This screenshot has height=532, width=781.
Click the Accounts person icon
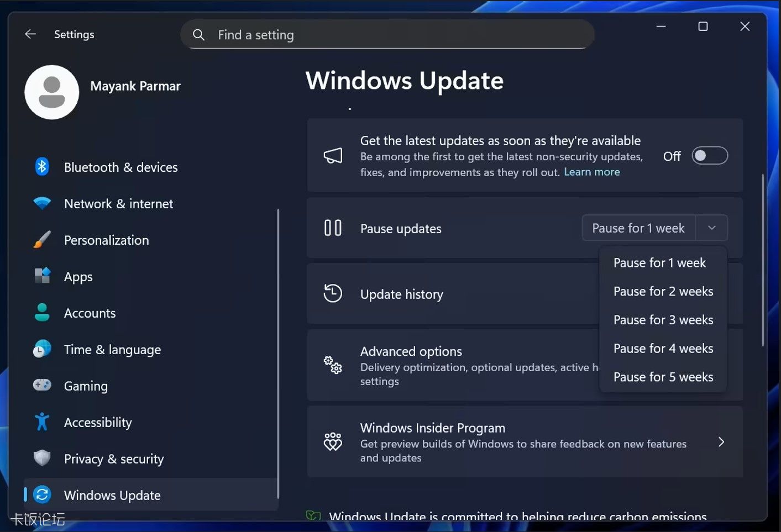pyautogui.click(x=42, y=313)
